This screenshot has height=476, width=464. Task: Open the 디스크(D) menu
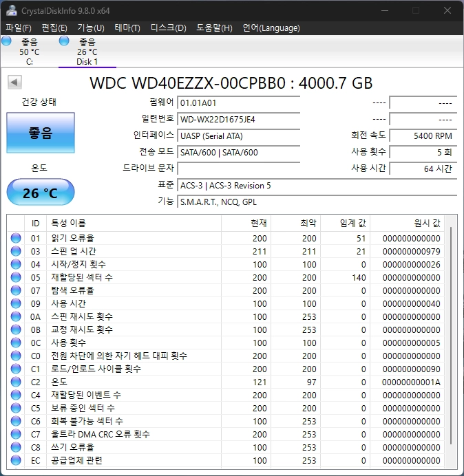pos(169,28)
